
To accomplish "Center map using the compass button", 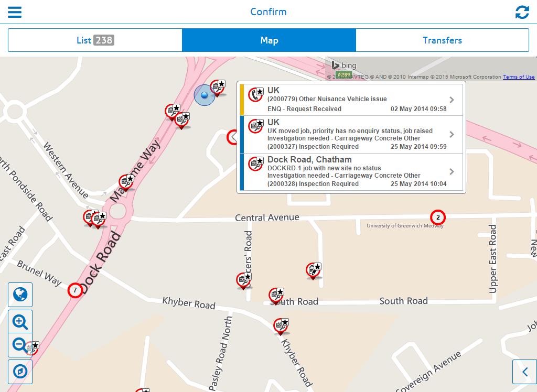I will click(x=20, y=372).
